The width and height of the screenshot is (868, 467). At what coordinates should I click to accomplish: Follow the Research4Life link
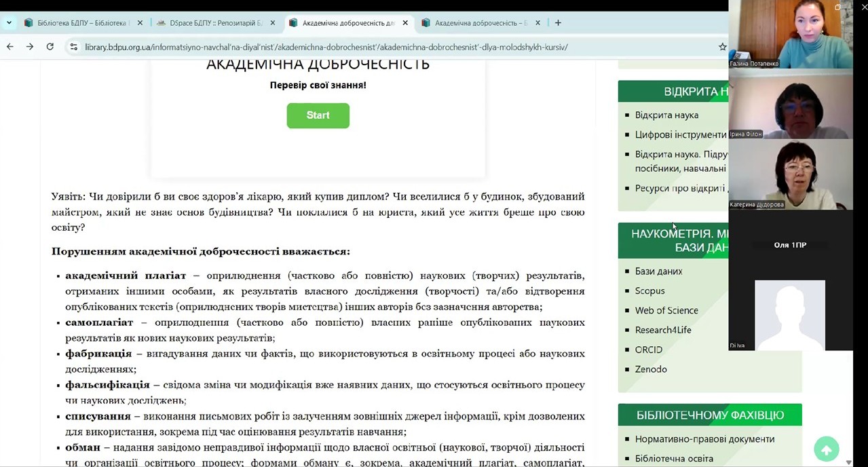click(x=662, y=330)
